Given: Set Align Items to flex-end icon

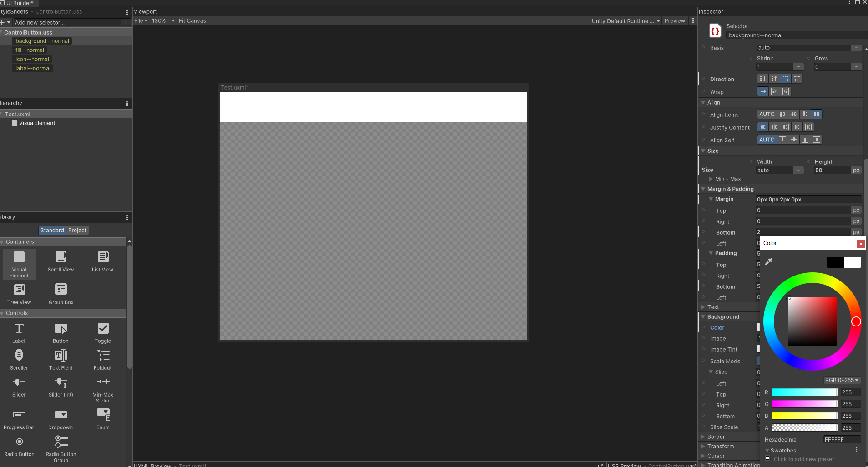Looking at the screenshot, I should tap(805, 115).
